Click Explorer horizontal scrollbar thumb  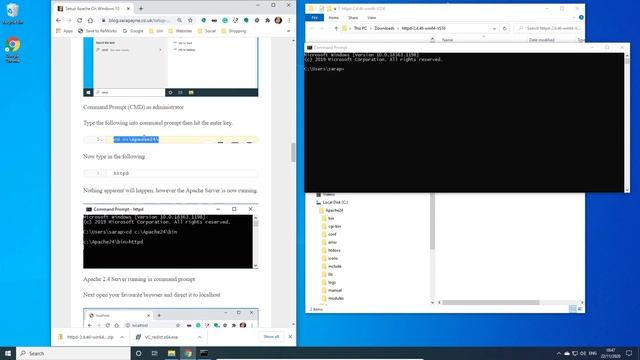[491, 302]
